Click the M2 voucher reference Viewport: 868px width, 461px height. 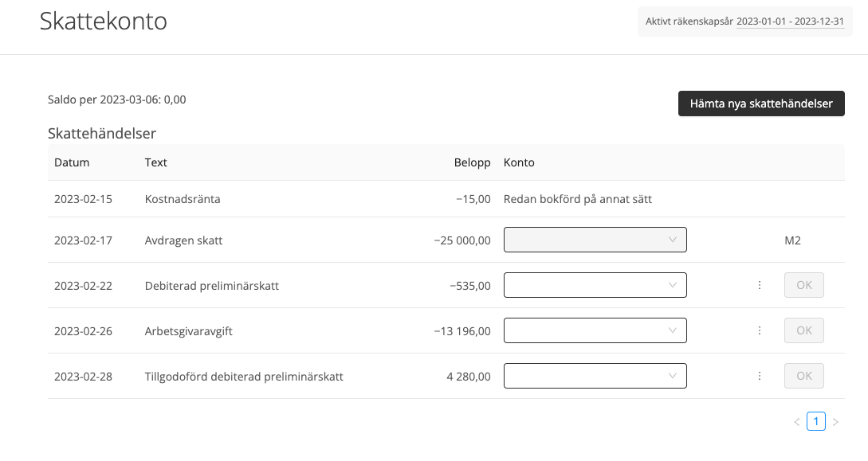(x=793, y=240)
